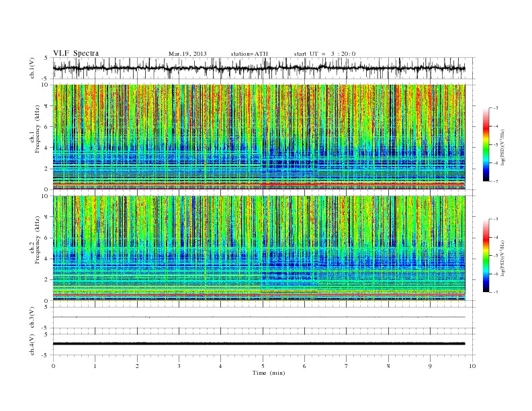Click the ch.1 colorbar "log(PSD)(V²/Hz)" label
The image size is (532, 411).
click(x=502, y=147)
